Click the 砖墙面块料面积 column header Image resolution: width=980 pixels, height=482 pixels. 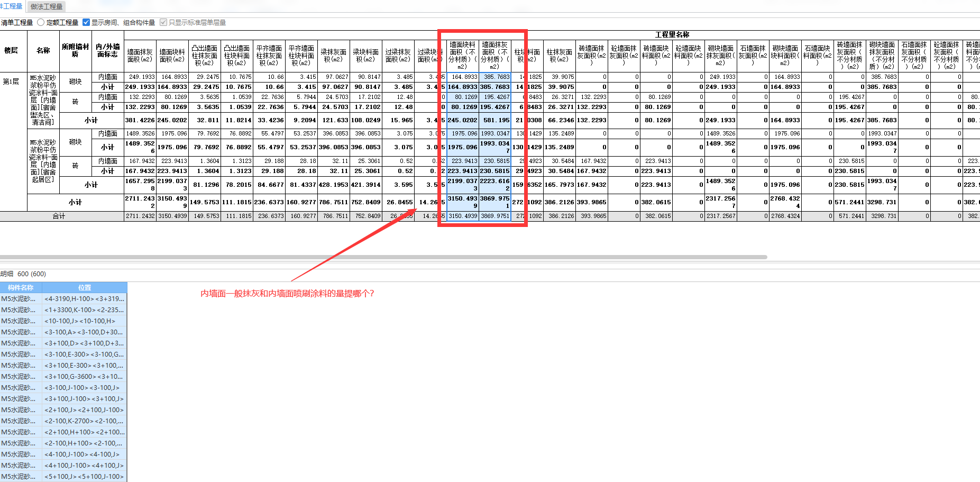[x=656, y=56]
